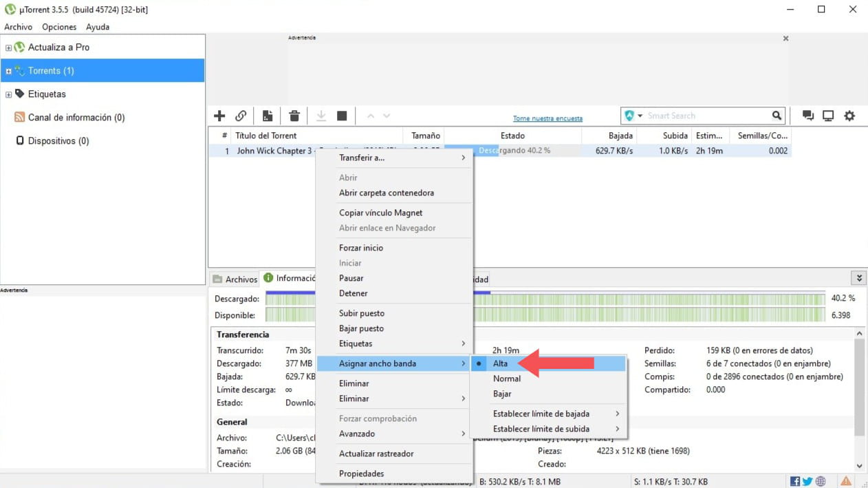Click the µTorrent logo beside Actualiza a Pro

[19, 47]
